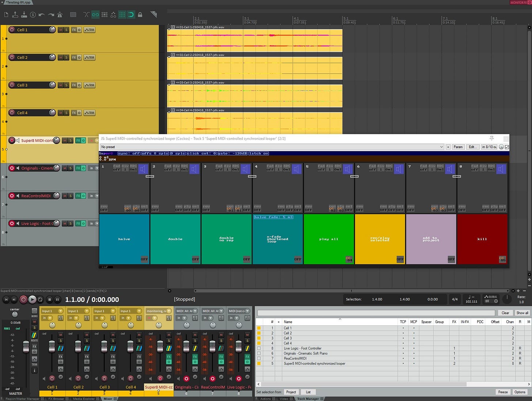Viewport: 532px width, 401px height.
Task: Solo the Cell 4 track
Action: 66,113
